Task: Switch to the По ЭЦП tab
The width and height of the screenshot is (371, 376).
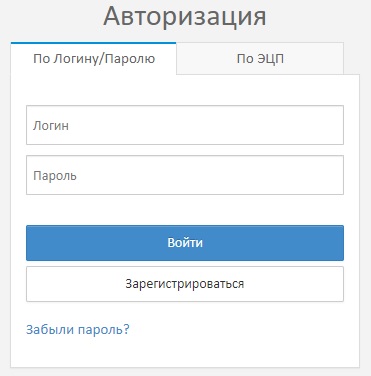Action: tap(260, 59)
